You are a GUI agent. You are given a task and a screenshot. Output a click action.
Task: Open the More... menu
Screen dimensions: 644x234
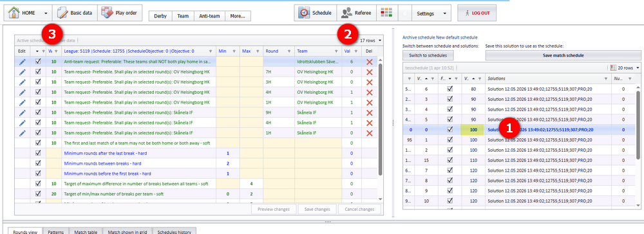238,16
